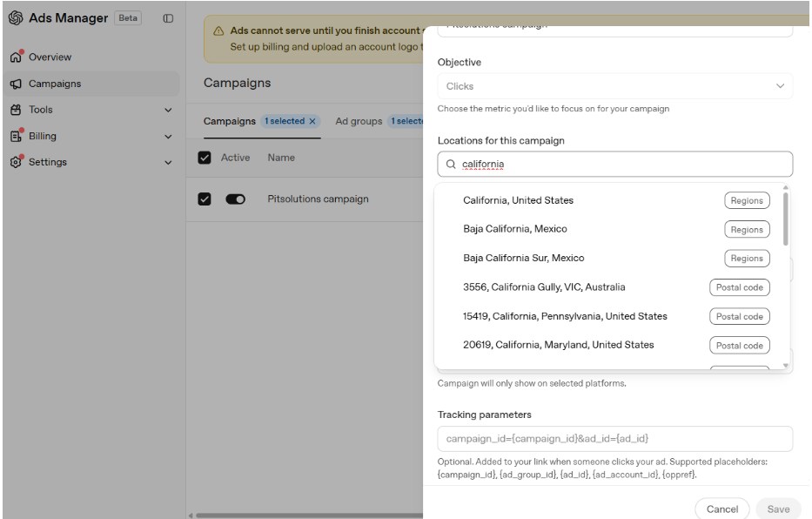Click the Tools toolbox icon
Viewport: 812px width, 519px height.
click(x=16, y=110)
